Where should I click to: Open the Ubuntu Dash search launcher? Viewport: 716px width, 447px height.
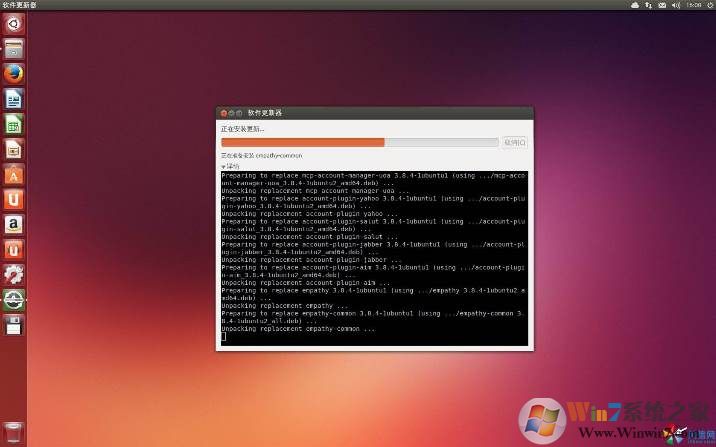click(x=14, y=23)
